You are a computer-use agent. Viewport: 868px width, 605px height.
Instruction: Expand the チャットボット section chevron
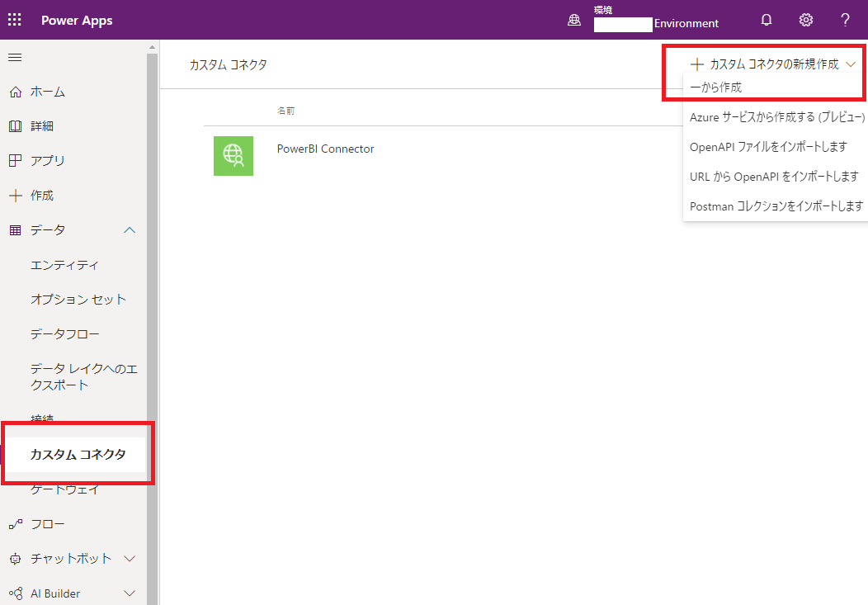point(130,559)
